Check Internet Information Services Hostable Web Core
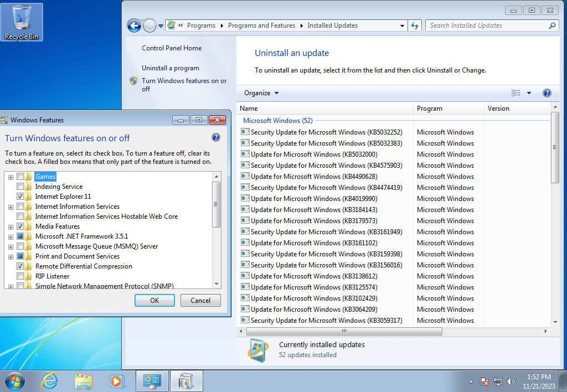This screenshot has width=567, height=392. (x=20, y=216)
